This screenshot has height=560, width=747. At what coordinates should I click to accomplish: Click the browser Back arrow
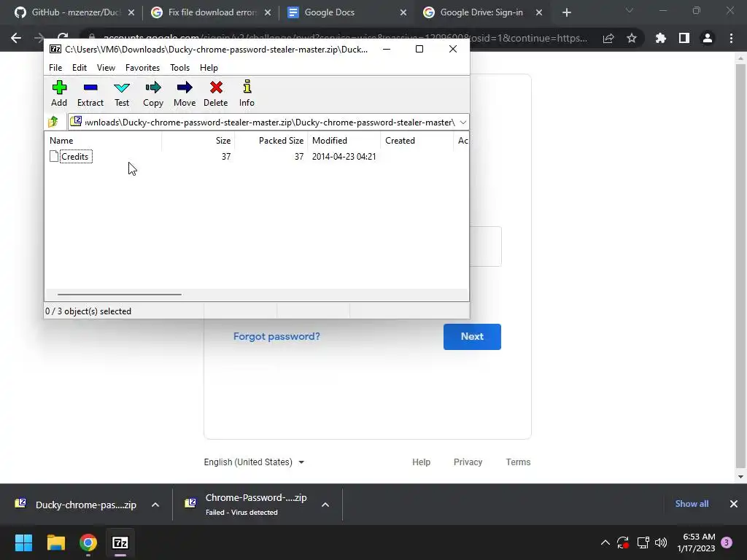coord(16,38)
